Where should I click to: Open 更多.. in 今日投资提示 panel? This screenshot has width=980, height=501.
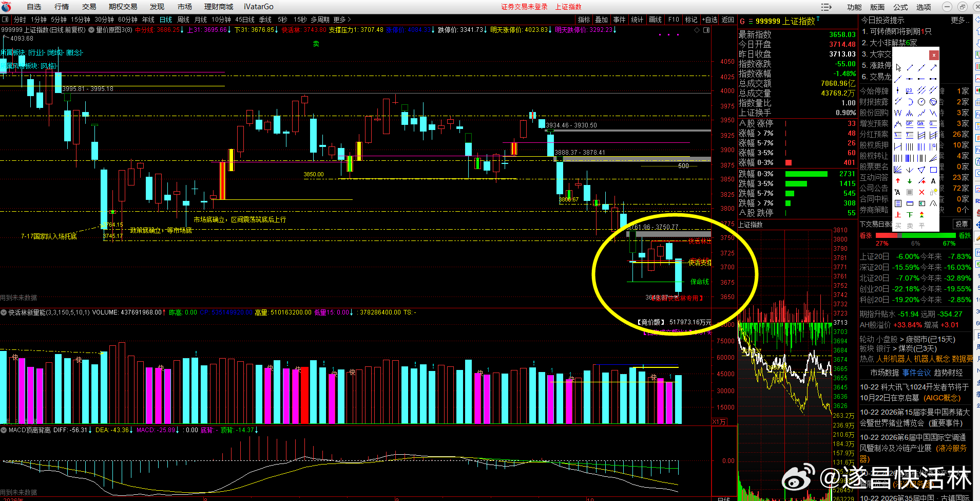[x=959, y=20]
